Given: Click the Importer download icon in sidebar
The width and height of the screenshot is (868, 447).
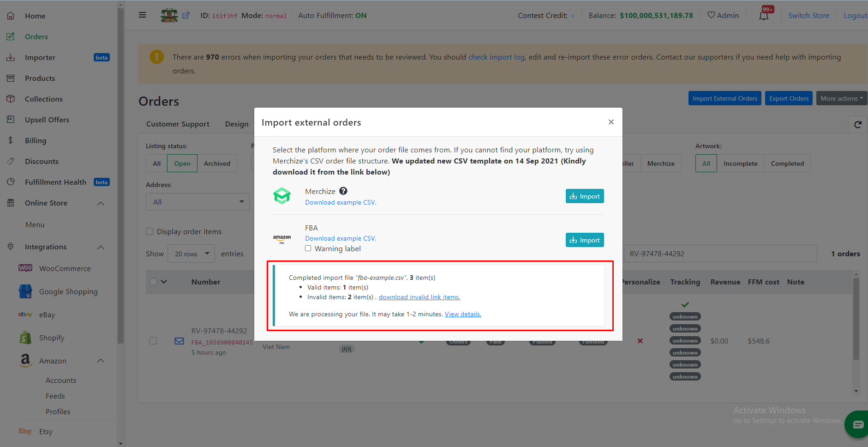Looking at the screenshot, I should point(11,57).
